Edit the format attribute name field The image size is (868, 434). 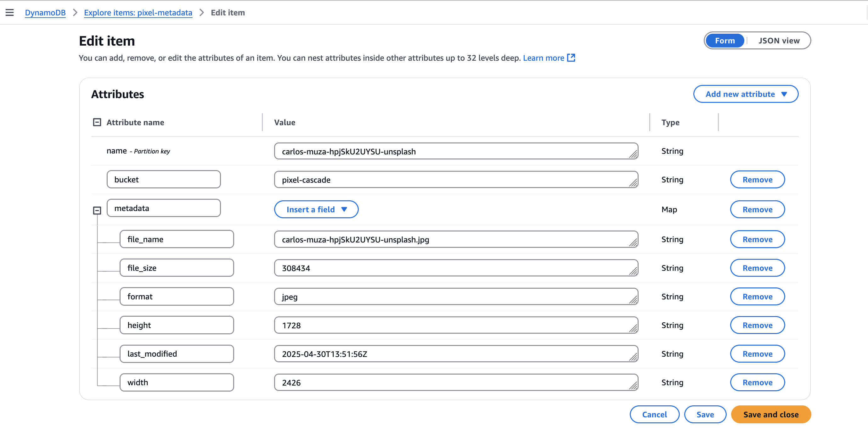pos(177,297)
